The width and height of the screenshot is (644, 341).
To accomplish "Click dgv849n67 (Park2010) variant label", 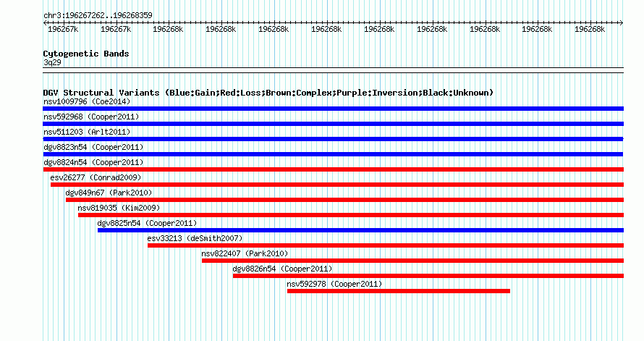I will coord(109,193).
